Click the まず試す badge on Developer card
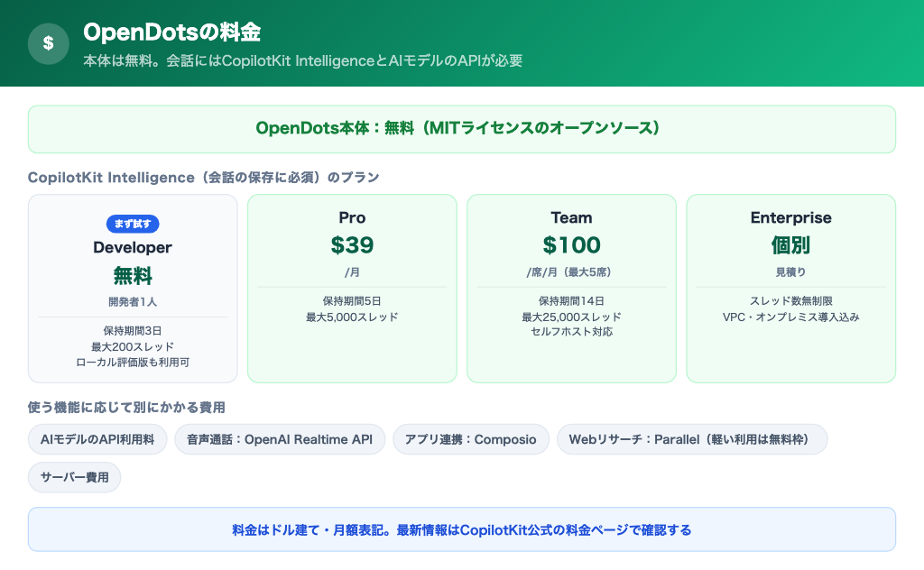 [x=133, y=224]
